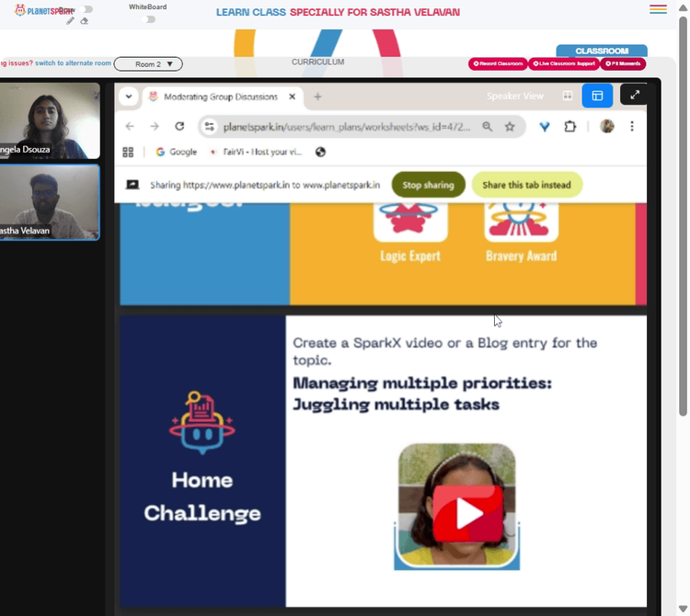This screenshot has height=616, width=690.
Task: Click the Bravery Award badge
Action: [521, 233]
